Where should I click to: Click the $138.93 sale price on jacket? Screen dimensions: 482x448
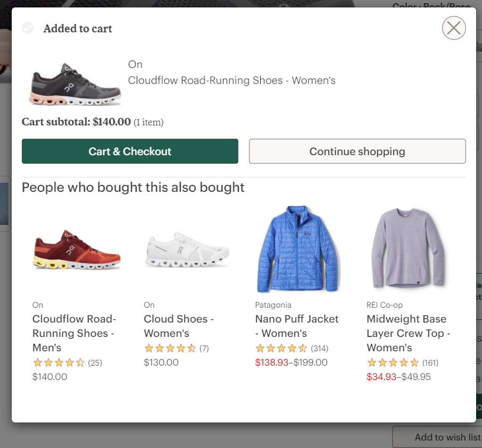click(271, 362)
